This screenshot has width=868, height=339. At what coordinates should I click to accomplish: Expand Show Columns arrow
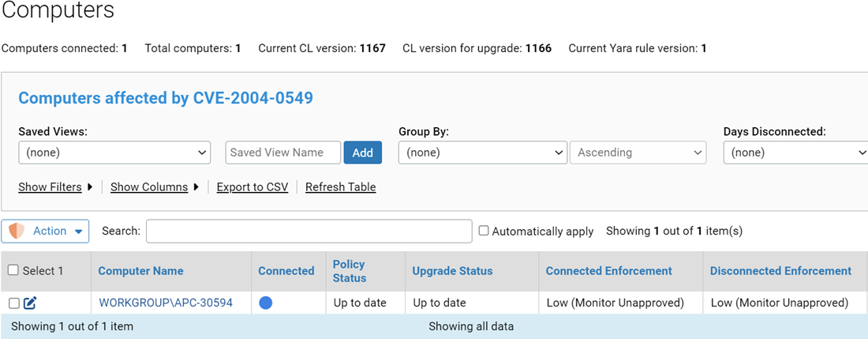(x=196, y=187)
